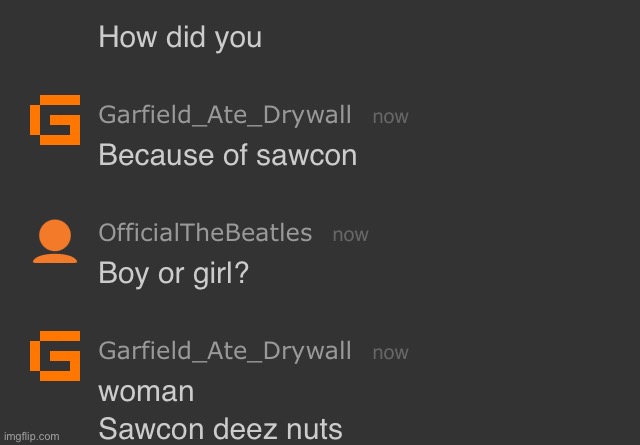Open the OfficialTheBeatles username link
This screenshot has height=445, width=640.
(205, 233)
